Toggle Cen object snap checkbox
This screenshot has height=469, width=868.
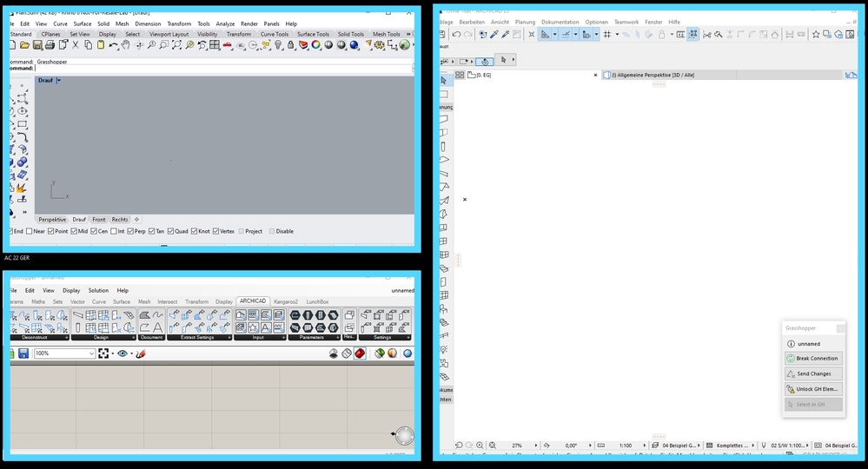tap(94, 231)
